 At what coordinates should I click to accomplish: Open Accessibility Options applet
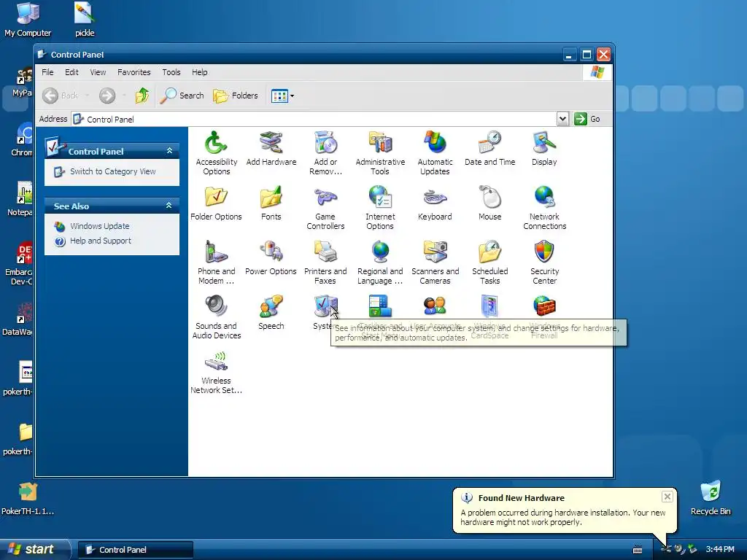[216, 153]
